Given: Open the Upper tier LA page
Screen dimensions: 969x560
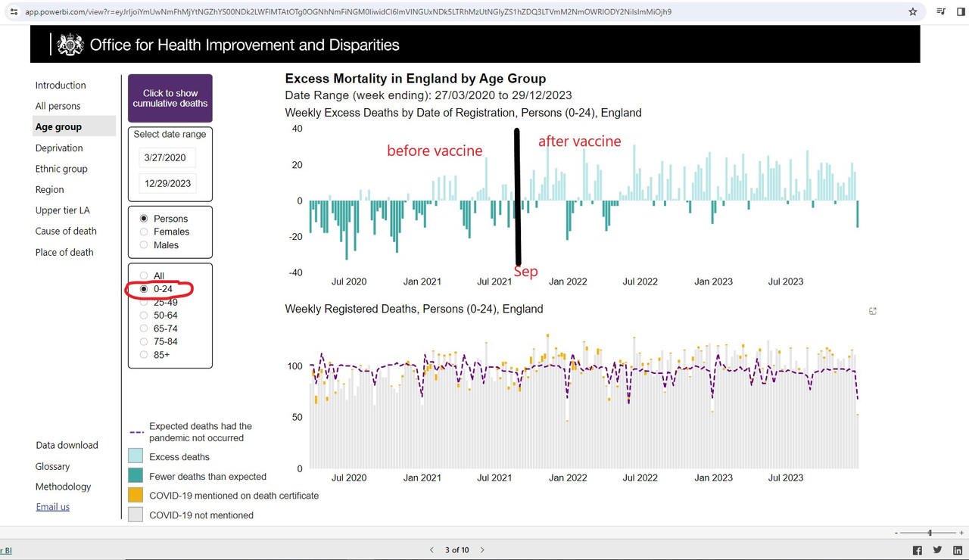Looking at the screenshot, I should click(62, 210).
